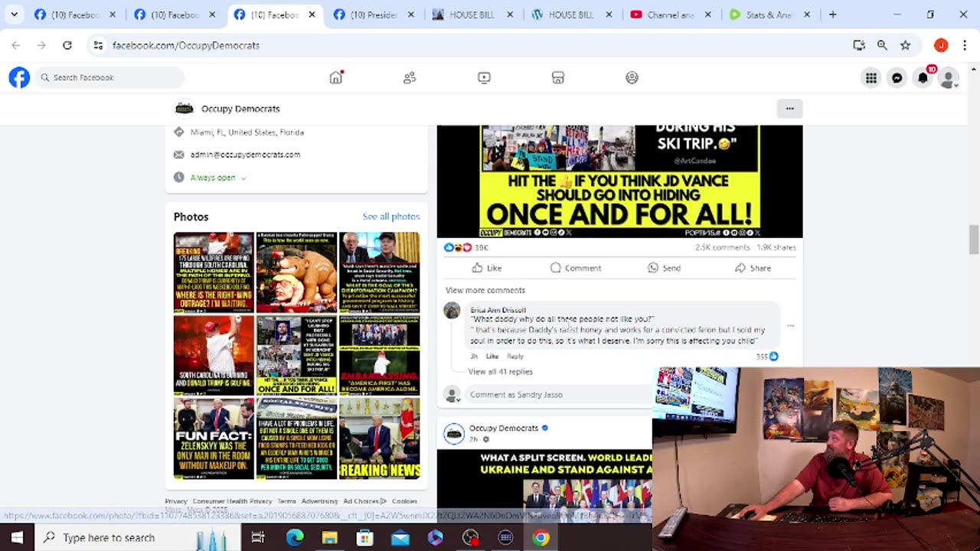980x551 pixels.
Task: Open the account profile picture menu
Action: tap(949, 77)
